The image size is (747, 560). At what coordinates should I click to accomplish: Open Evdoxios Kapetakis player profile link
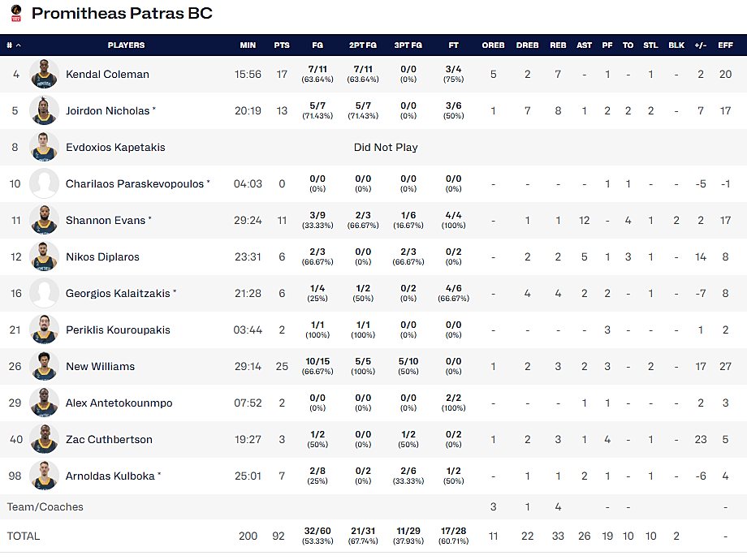point(115,147)
